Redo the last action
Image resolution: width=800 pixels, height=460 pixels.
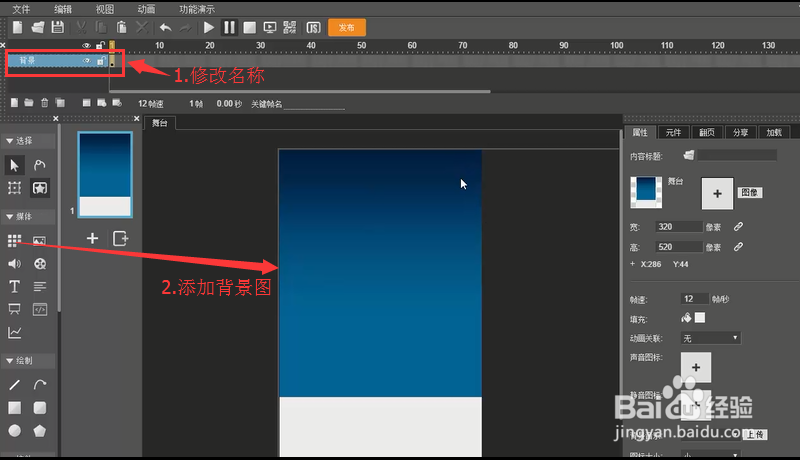185,28
